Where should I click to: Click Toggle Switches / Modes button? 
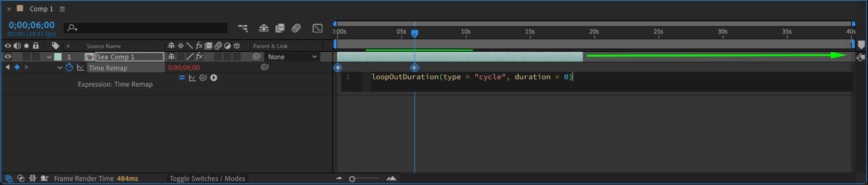[207, 178]
